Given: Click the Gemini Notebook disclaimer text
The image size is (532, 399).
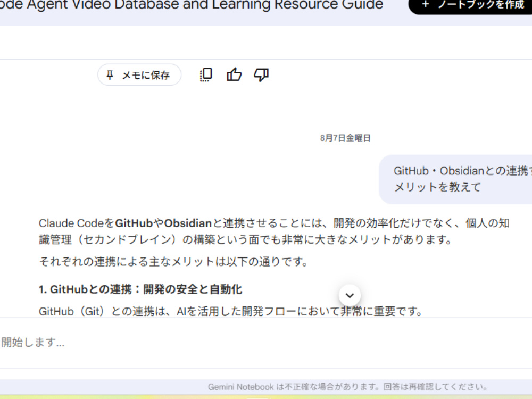Looking at the screenshot, I should (x=348, y=387).
